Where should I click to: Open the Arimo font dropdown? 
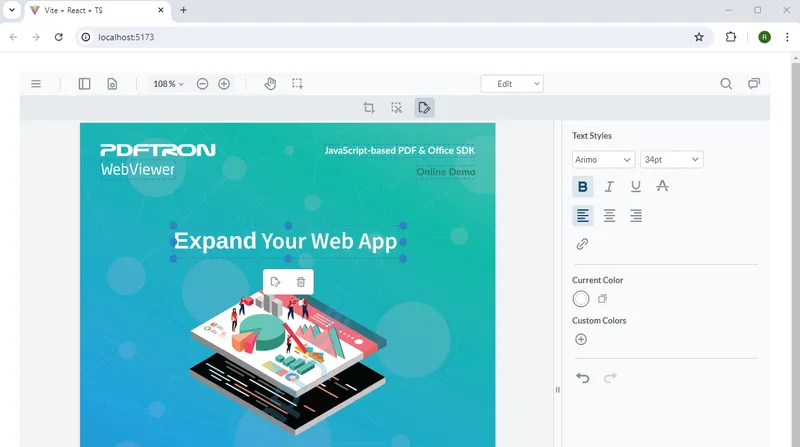(x=604, y=160)
